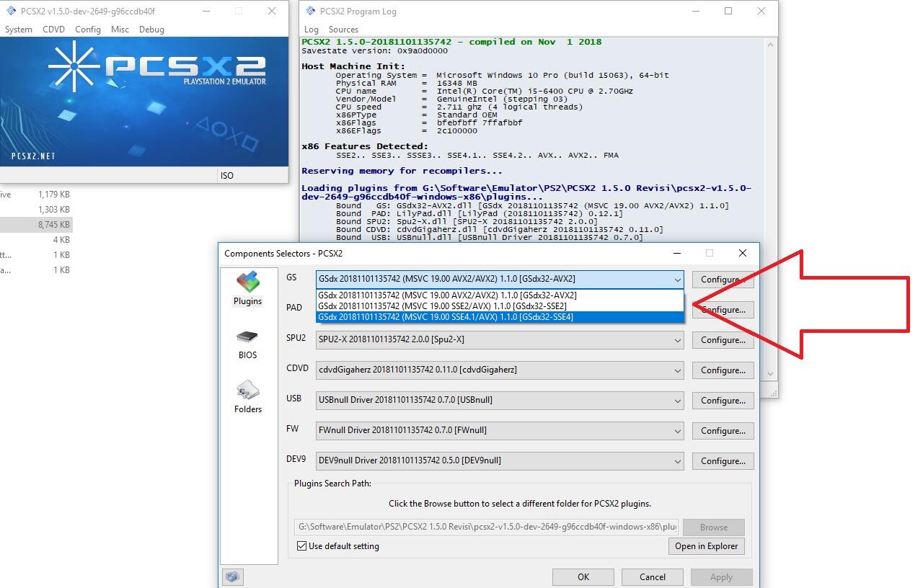Click OK in Components Selectors
This screenshot has height=588, width=923.
click(x=583, y=577)
